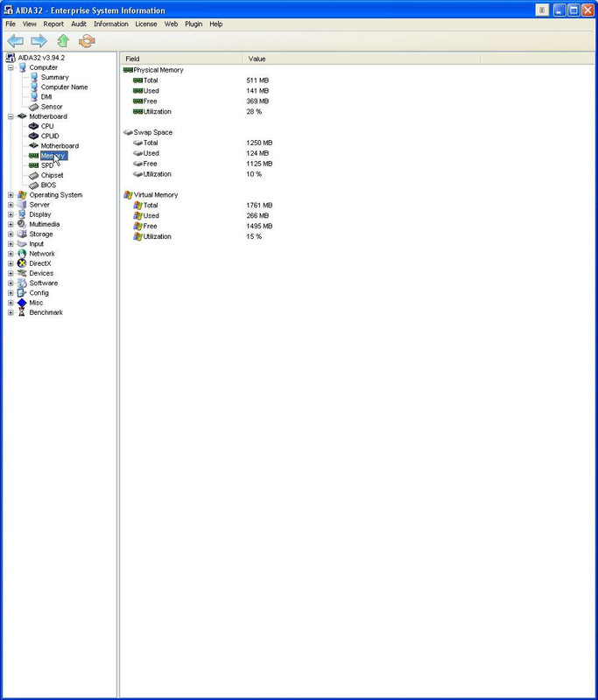Click the Network globe icon
The image size is (598, 700).
(x=22, y=254)
